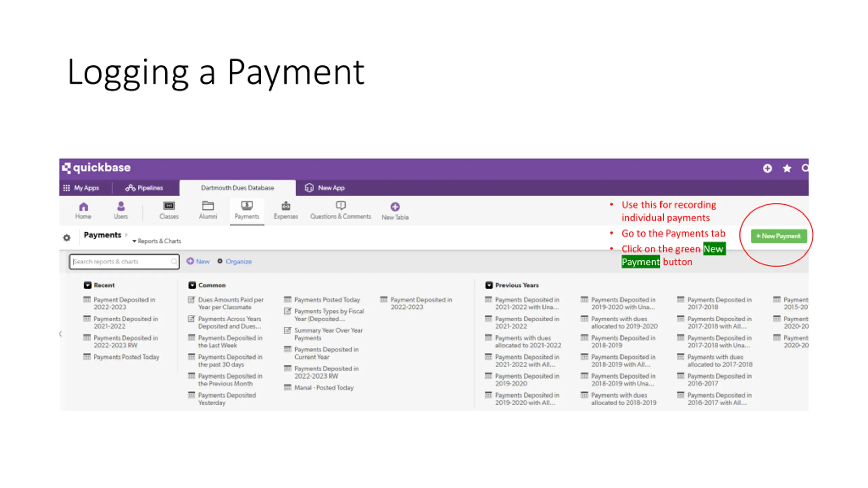
Task: Open the Classes table icon
Action: pos(169,206)
